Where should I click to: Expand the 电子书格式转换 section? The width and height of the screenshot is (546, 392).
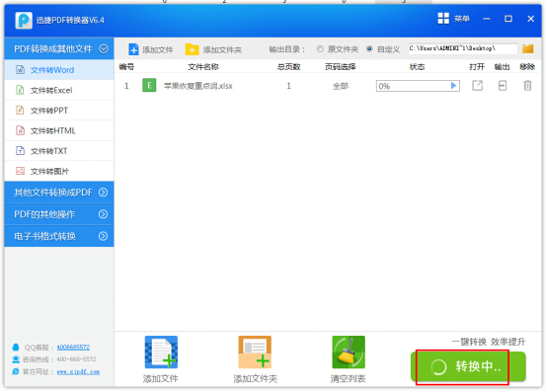[x=59, y=236]
